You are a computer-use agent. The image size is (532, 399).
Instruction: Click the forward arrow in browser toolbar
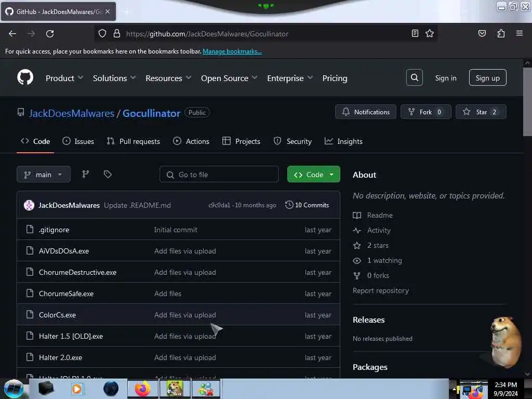click(31, 34)
